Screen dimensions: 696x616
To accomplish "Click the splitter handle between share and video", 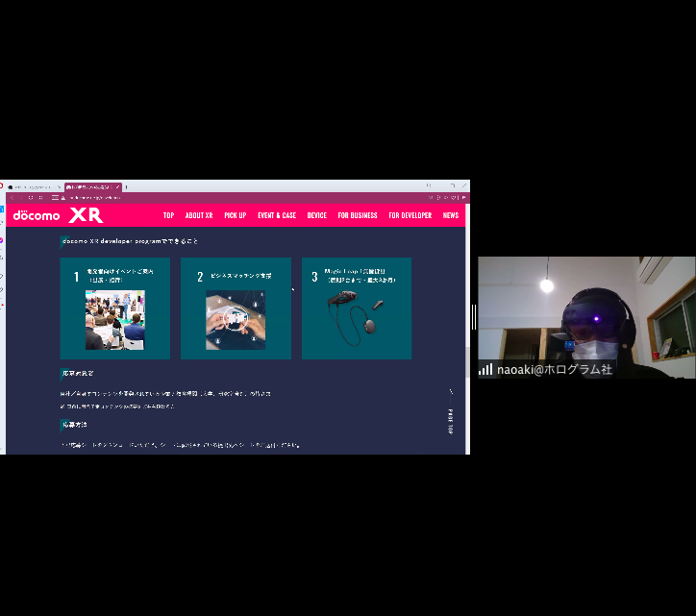I will point(474,317).
